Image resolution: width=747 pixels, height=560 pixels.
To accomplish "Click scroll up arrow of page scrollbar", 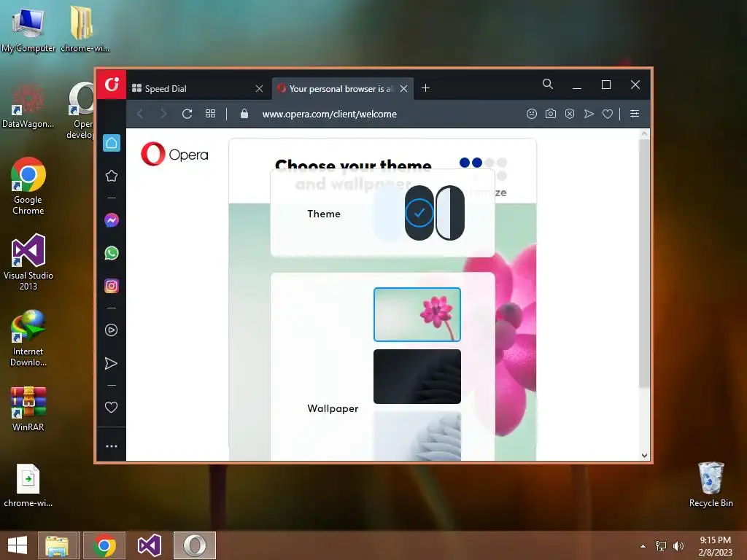I will pyautogui.click(x=644, y=134).
